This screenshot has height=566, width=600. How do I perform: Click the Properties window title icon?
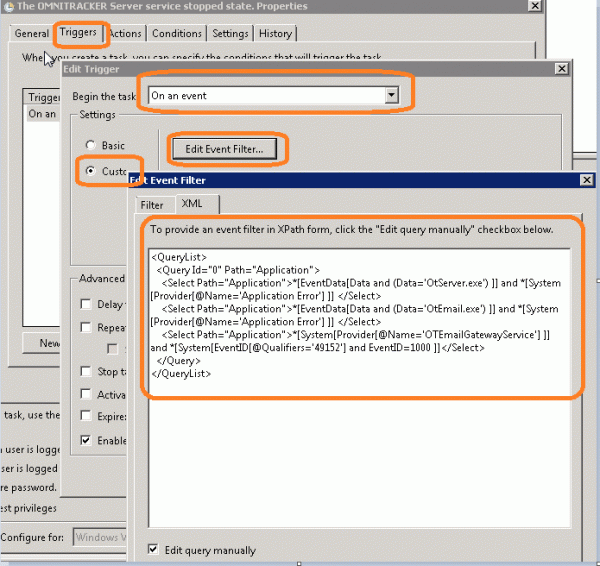tap(8, 7)
